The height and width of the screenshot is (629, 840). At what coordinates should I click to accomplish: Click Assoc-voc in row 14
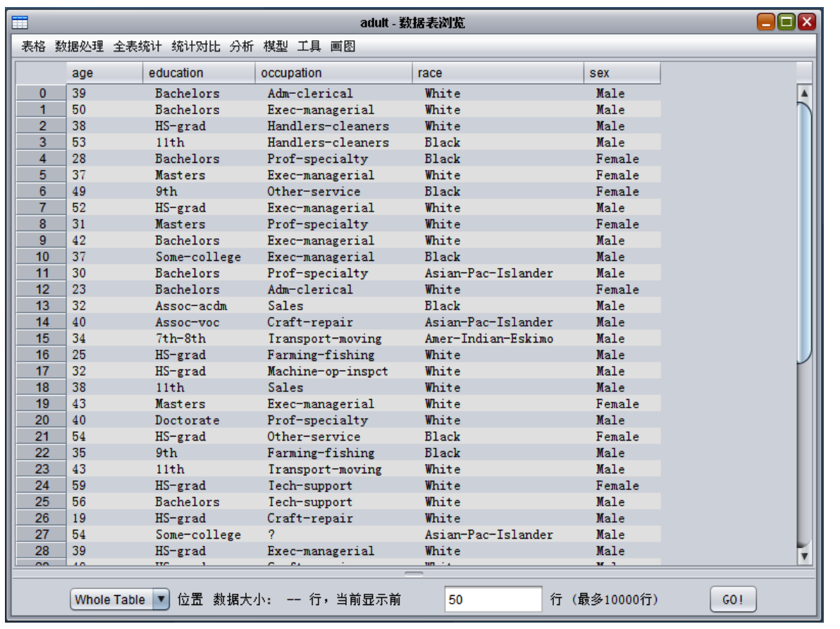[x=187, y=322]
